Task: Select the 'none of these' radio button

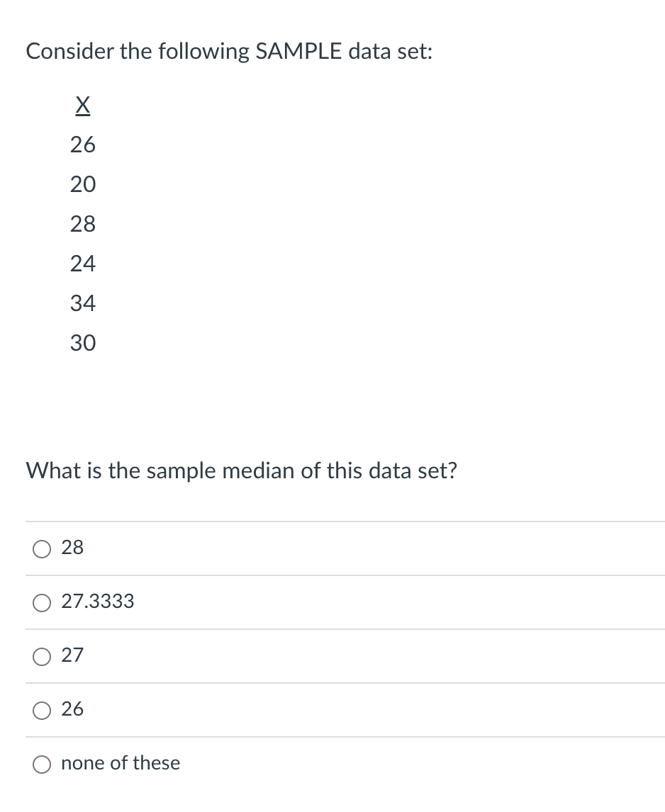Action: [x=42, y=765]
